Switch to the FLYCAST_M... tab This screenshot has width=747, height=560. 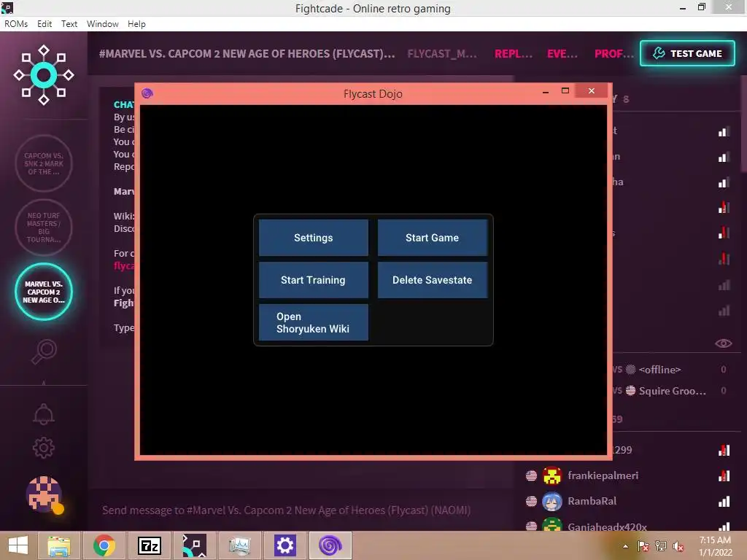click(x=441, y=54)
